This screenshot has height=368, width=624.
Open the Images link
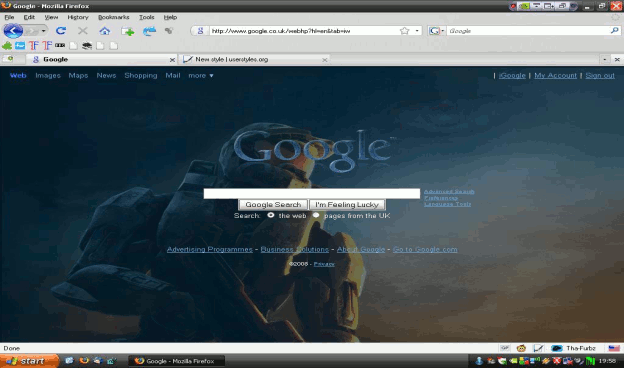[48, 75]
